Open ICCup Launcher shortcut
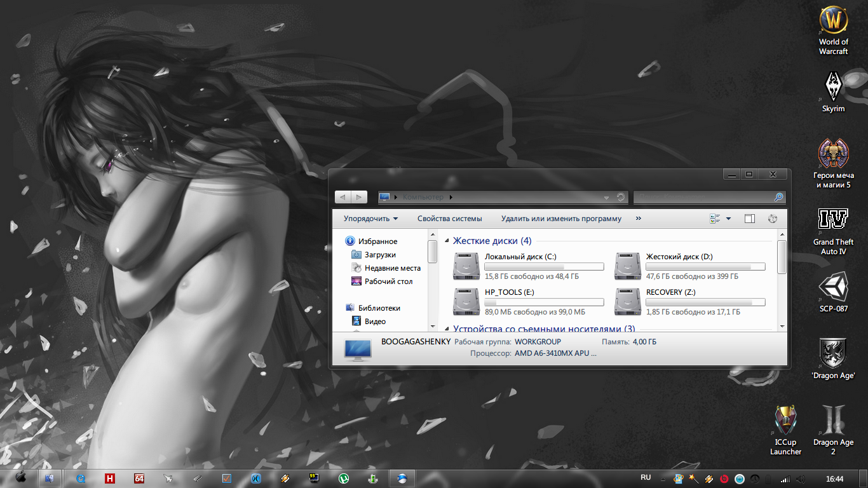 [785, 430]
